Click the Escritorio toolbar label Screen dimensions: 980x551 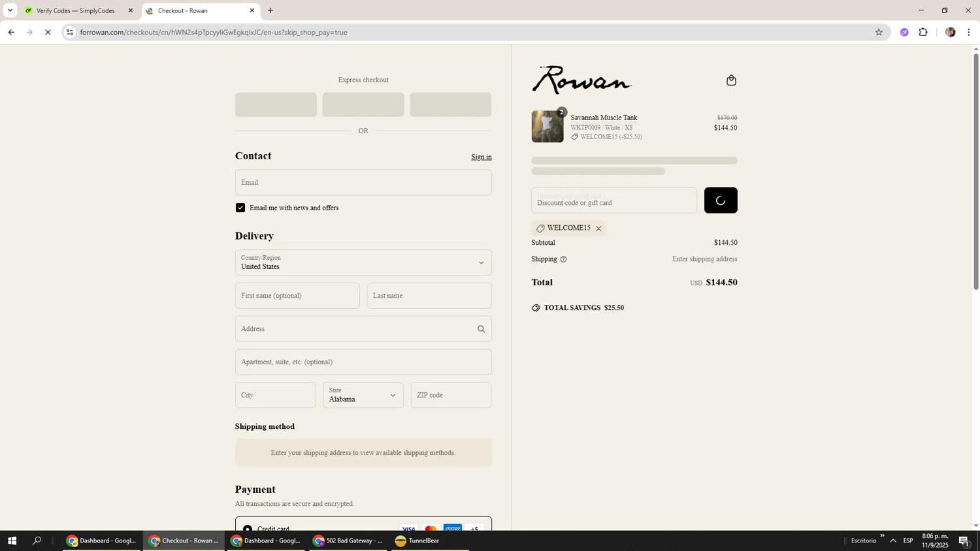coord(864,541)
